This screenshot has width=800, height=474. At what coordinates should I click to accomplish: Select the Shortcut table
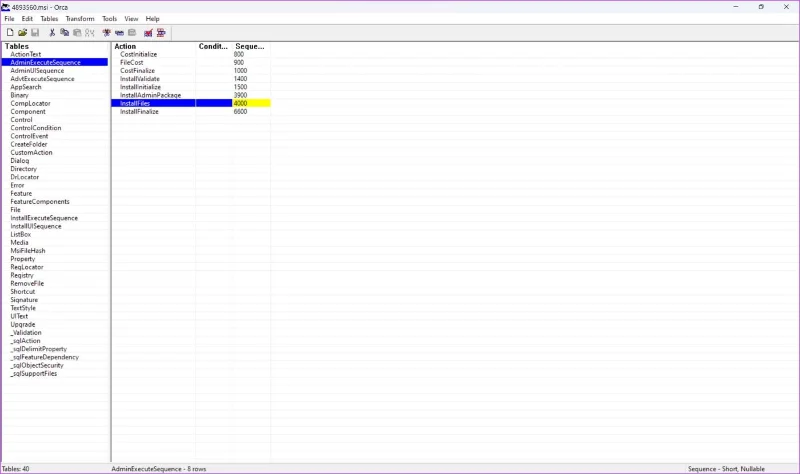[23, 291]
